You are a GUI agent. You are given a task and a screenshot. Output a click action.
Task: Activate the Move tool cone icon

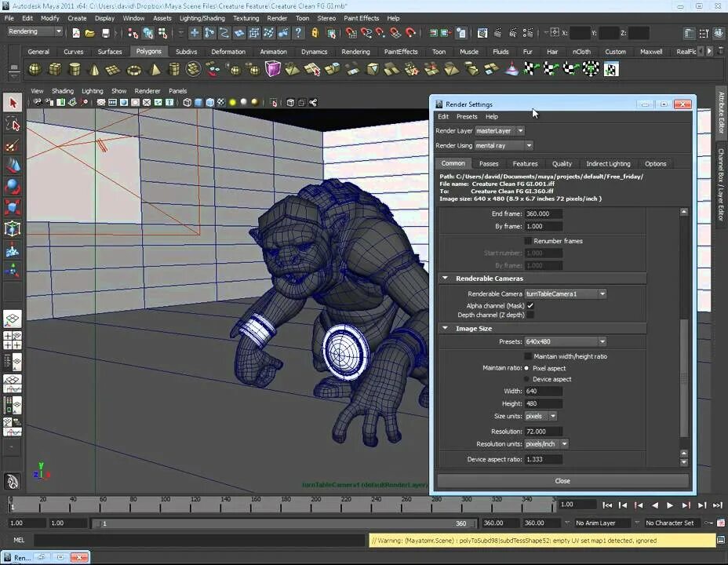[x=13, y=166]
